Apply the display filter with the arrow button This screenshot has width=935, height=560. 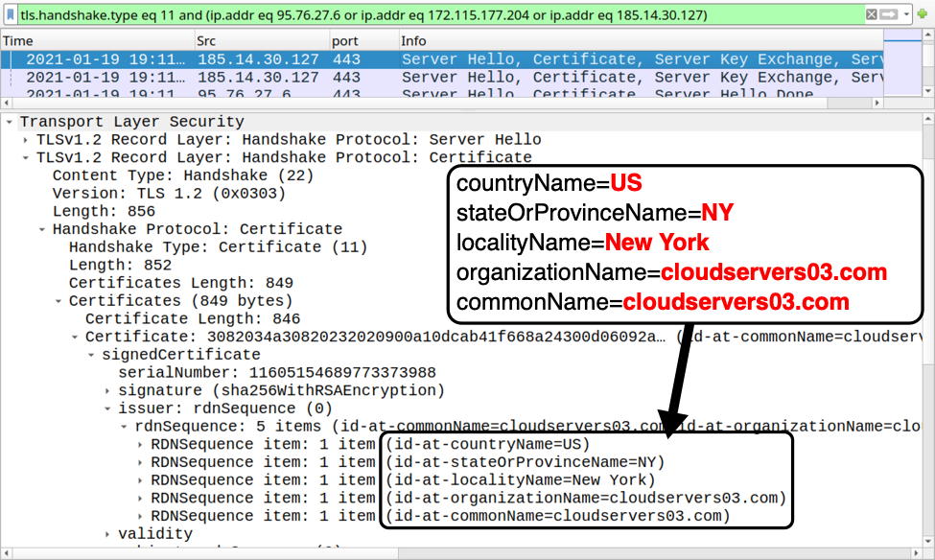click(889, 15)
